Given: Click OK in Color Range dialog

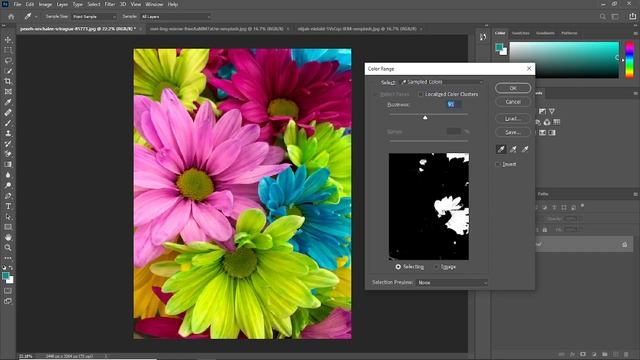Looking at the screenshot, I should click(x=513, y=88).
